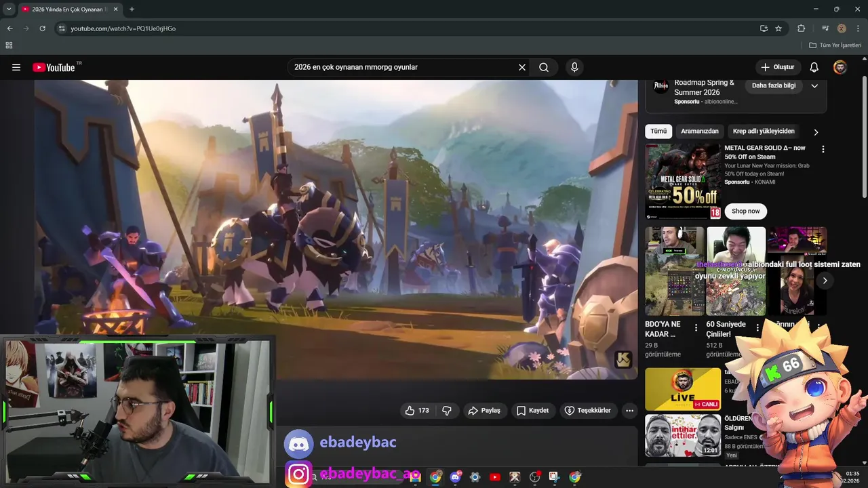Like the video showing 173 likes
The width and height of the screenshot is (868, 488).
coord(417,411)
